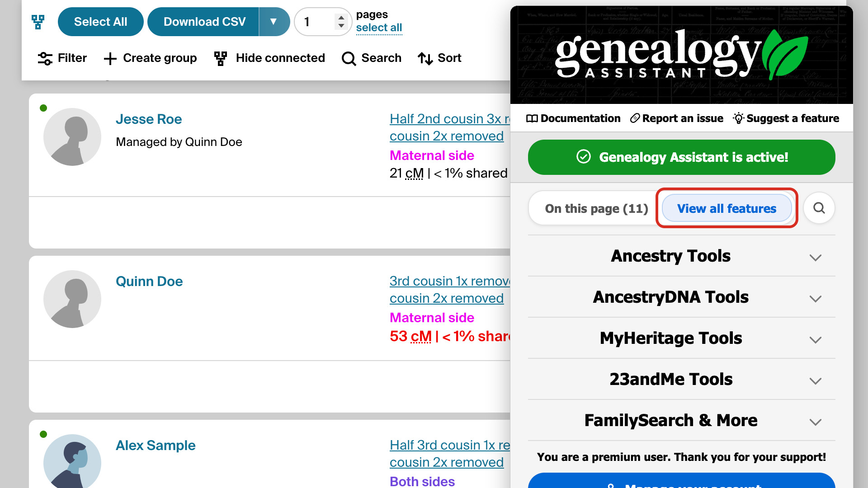This screenshot has width=868, height=488.
Task: Open Quinn Doe's 3rd cousin relationship link
Action: [x=450, y=290]
